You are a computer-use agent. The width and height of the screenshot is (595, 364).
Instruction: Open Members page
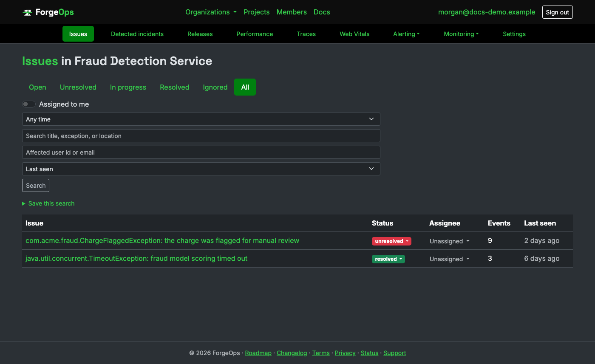292,12
